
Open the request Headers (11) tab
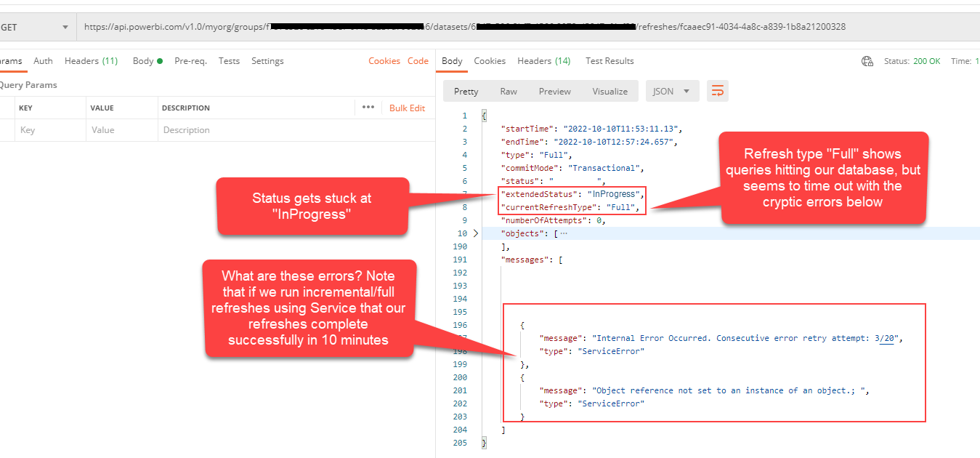91,61
